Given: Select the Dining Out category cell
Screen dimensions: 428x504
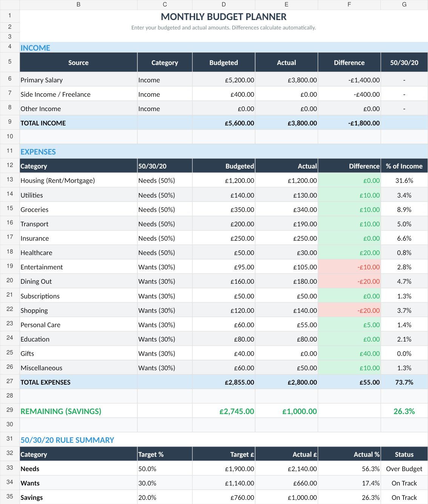Looking at the screenshot, I should [x=78, y=281].
